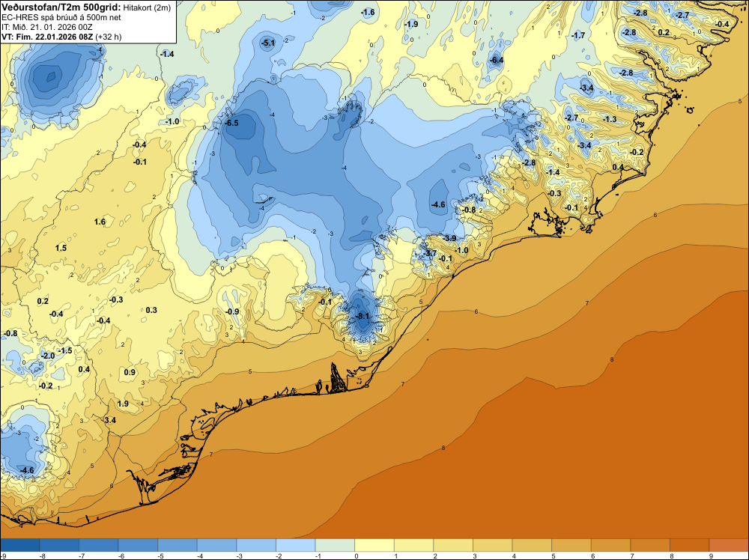Click the -1.3 temperature label
The width and height of the screenshot is (749, 560).
(610, 119)
